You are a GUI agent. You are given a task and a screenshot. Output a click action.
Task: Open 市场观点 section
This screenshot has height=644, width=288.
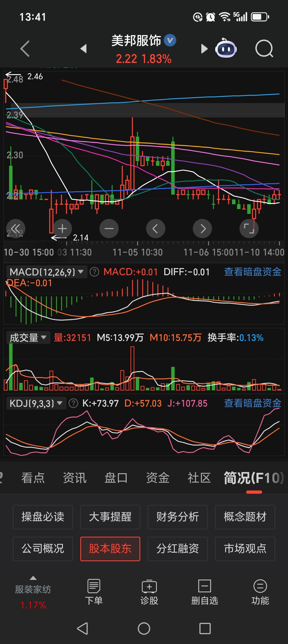point(245,549)
